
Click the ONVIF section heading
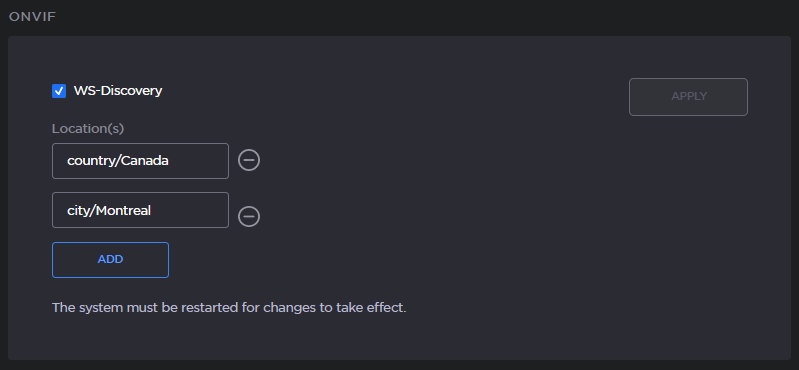click(32, 16)
